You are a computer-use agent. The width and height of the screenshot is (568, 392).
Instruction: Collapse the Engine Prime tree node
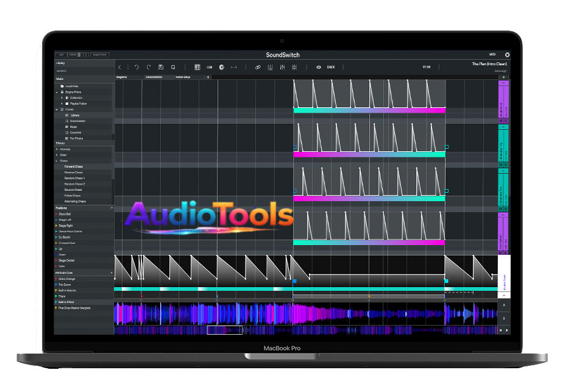pos(57,93)
